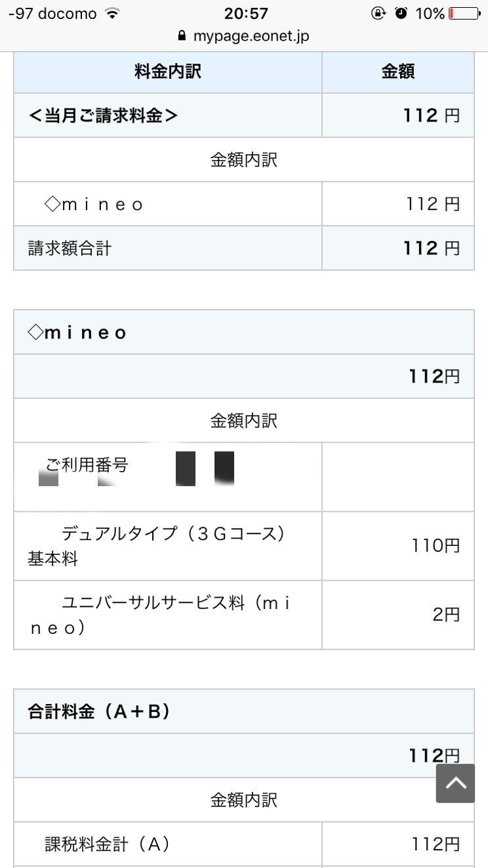This screenshot has height=868, width=488.
Task: Tap the padlock icon in address bar
Action: pos(182,35)
